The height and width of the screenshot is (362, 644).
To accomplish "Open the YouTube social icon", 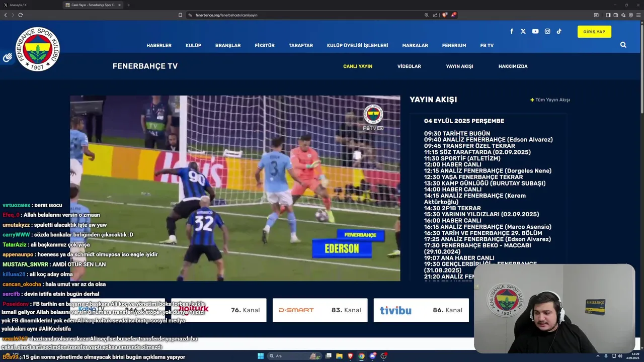I will [535, 31].
